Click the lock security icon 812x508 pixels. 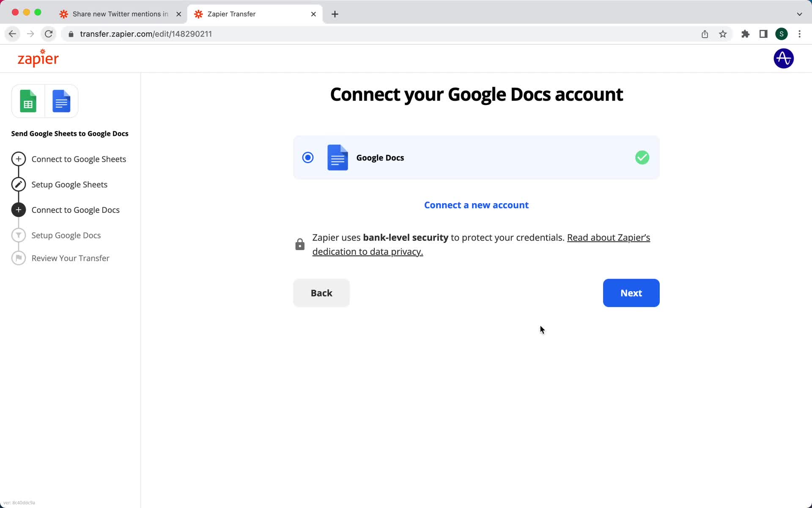(299, 244)
